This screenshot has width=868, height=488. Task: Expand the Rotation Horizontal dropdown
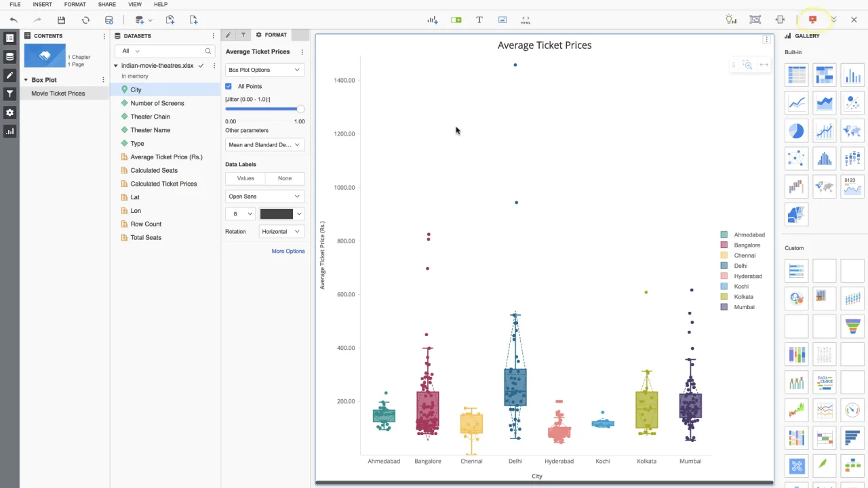[282, 232]
